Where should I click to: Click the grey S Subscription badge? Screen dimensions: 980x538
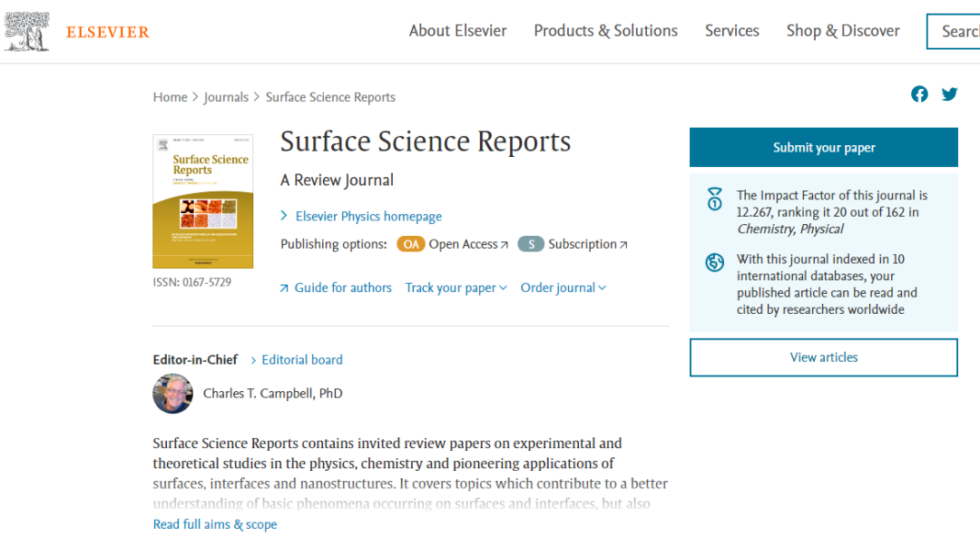click(x=531, y=244)
